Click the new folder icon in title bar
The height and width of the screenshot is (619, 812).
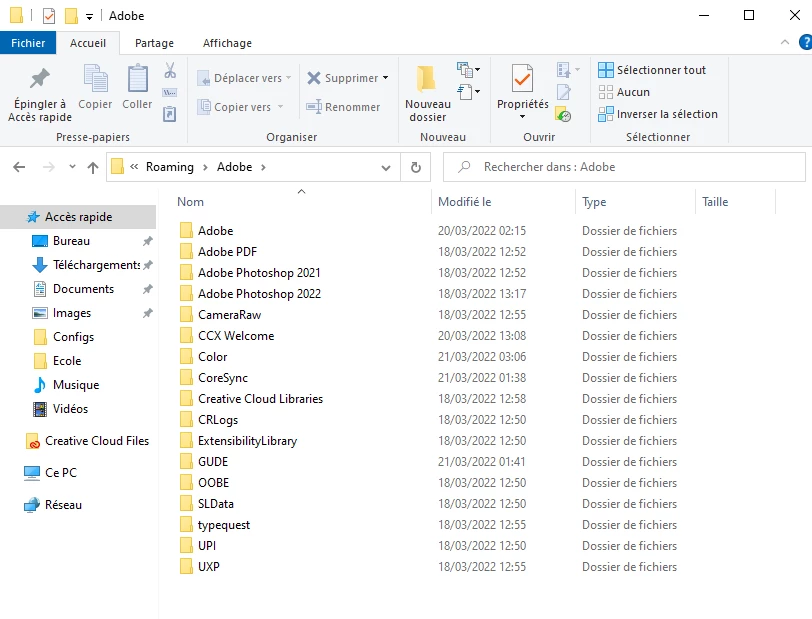click(71, 16)
